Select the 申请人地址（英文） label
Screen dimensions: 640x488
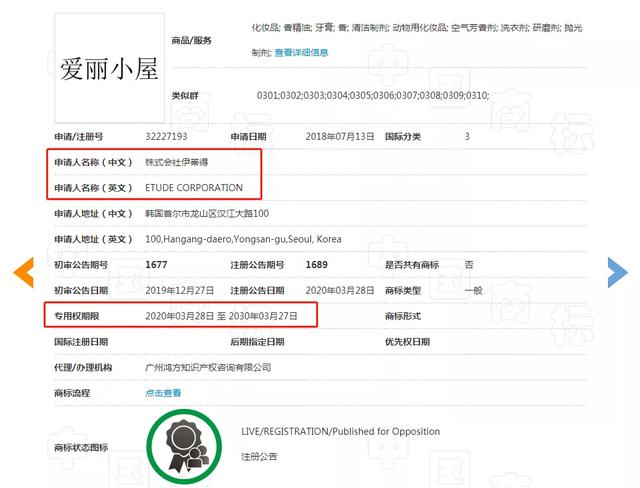pyautogui.click(x=93, y=239)
